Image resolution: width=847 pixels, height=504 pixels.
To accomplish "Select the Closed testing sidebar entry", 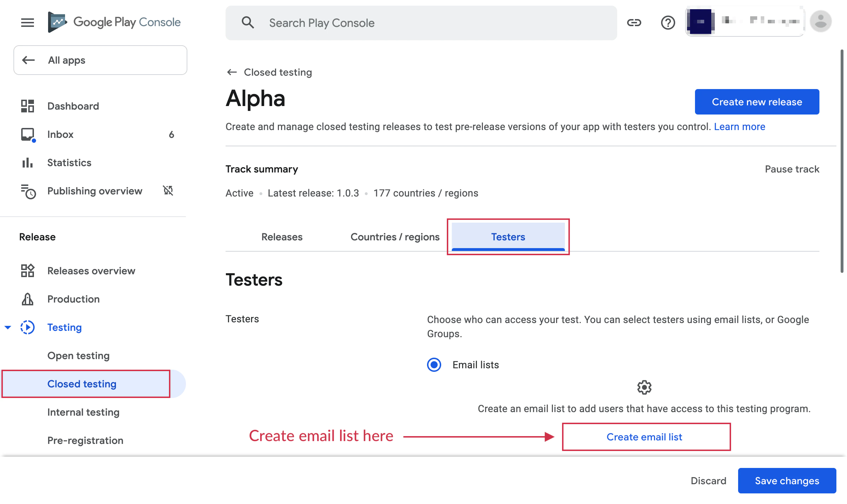I will (81, 384).
